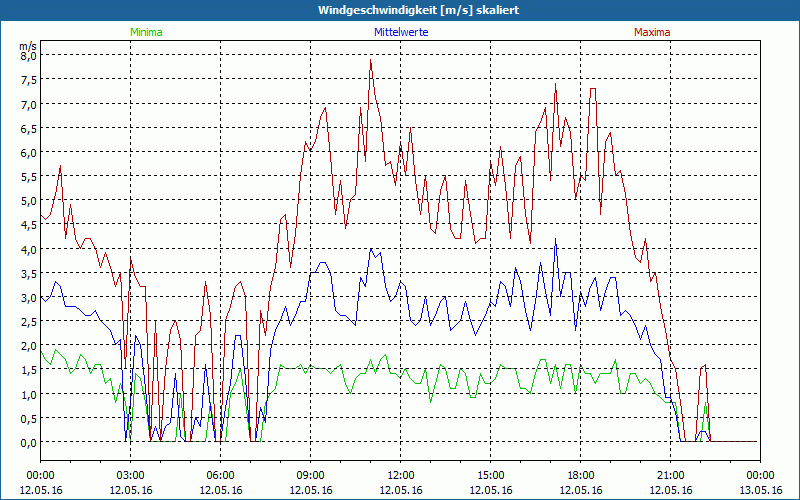Click the blue Mittelwerte peak near 17:00
800x500 pixels.
click(x=556, y=239)
